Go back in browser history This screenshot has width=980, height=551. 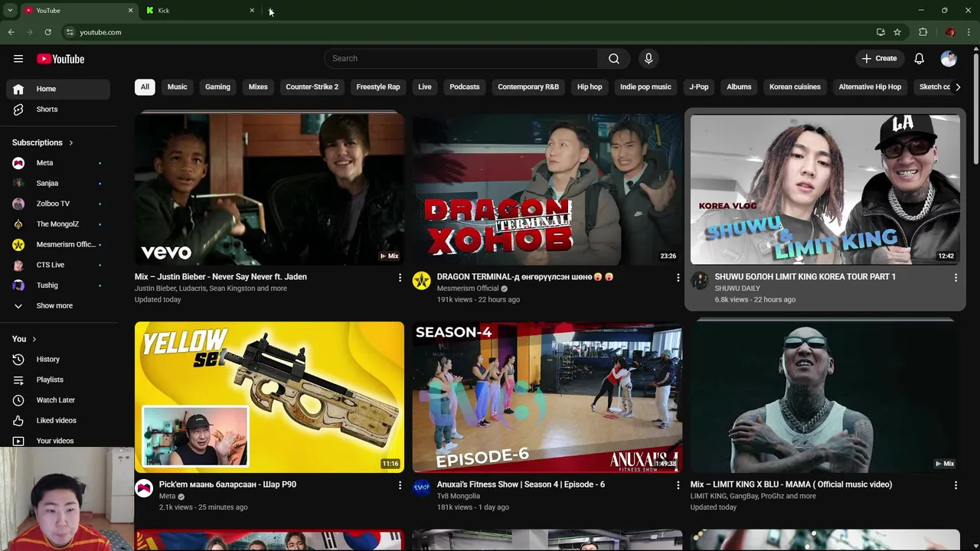coord(11,32)
